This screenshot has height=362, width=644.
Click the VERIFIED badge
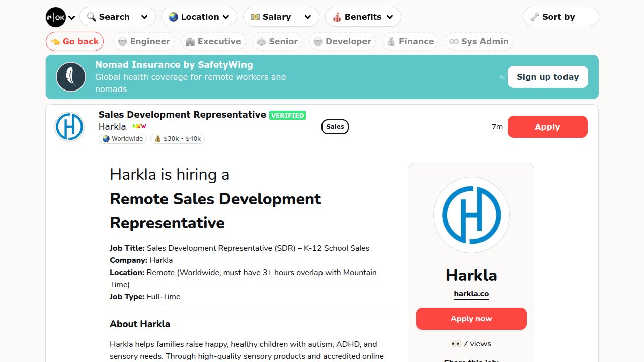point(287,115)
